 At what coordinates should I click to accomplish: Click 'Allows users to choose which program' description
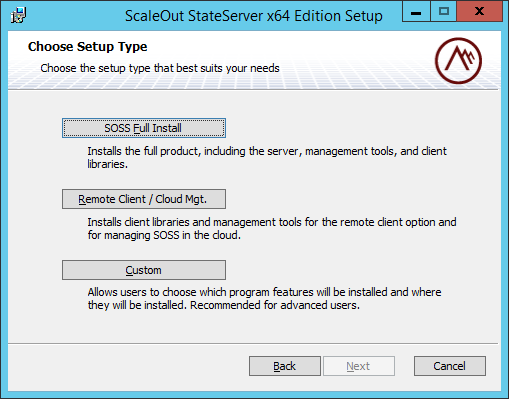(264, 298)
